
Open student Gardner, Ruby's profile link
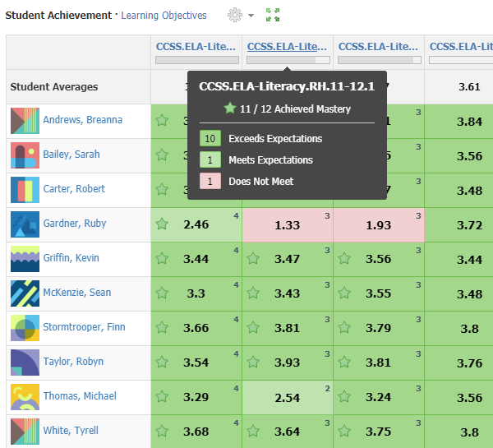click(75, 224)
